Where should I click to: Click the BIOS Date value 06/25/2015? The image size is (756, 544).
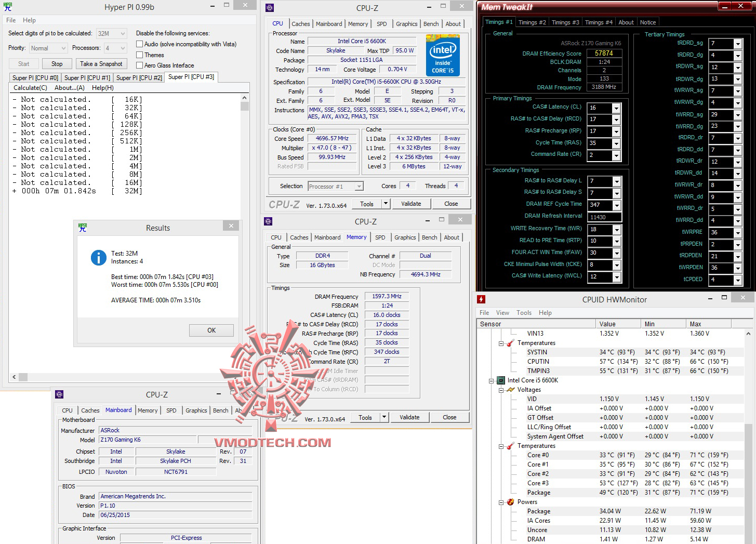pos(176,515)
